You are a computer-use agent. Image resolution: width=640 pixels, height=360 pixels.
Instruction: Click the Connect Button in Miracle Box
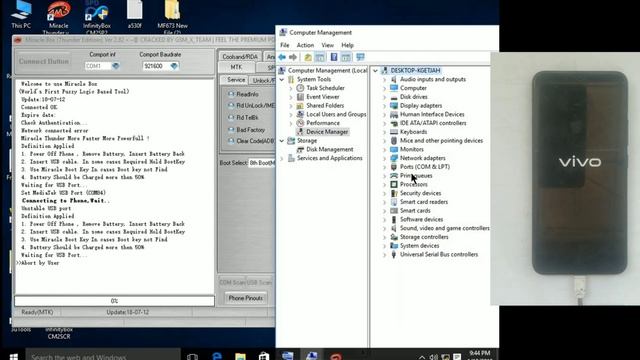pos(44,61)
